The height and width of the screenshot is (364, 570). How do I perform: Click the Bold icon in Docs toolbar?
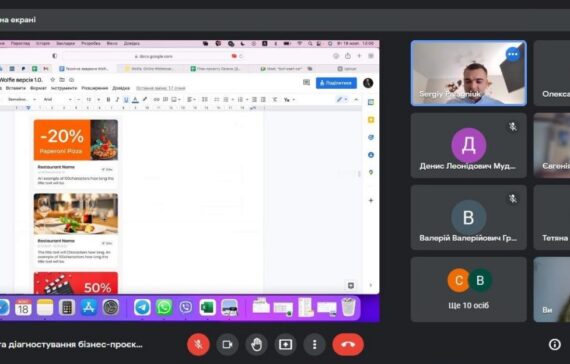click(x=108, y=99)
